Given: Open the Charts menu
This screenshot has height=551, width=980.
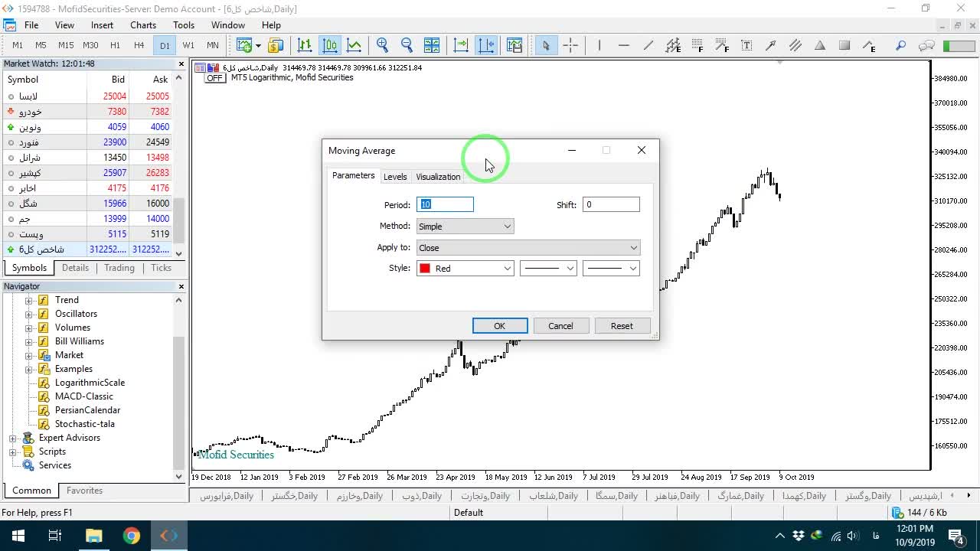Looking at the screenshot, I should 143,25.
